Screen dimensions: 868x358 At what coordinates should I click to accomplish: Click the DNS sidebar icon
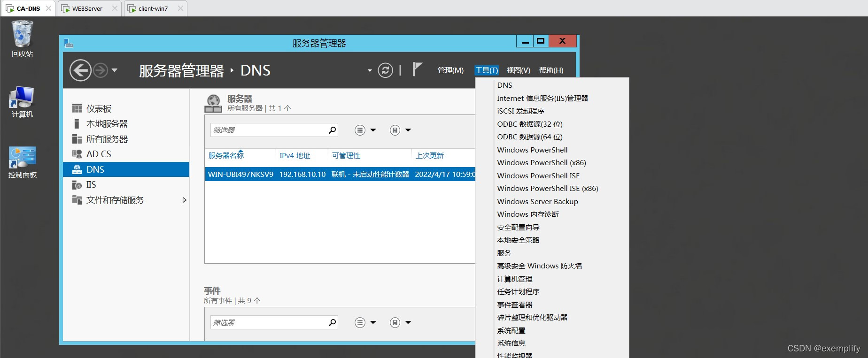[77, 169]
